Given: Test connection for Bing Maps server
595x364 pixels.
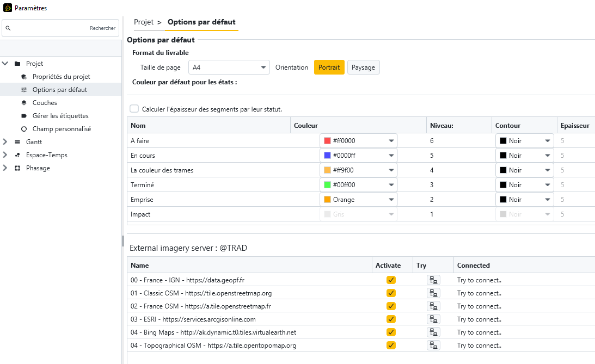Looking at the screenshot, I should pyautogui.click(x=433, y=332).
